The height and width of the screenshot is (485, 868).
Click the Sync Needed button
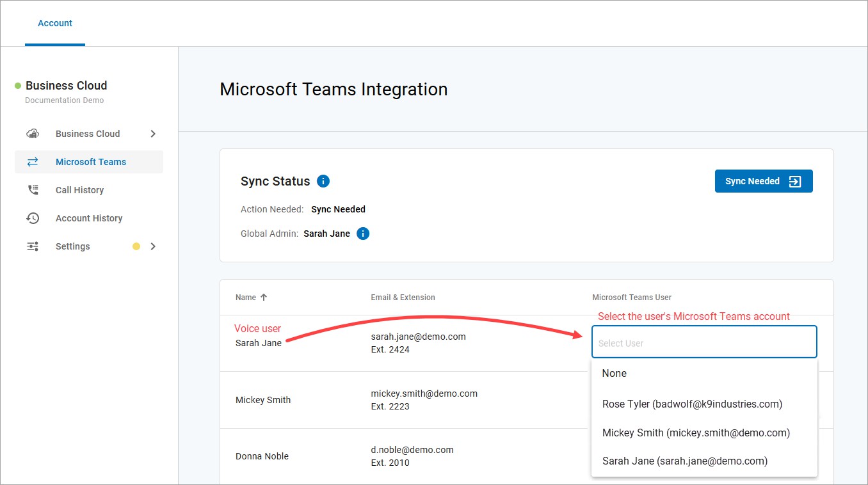(764, 181)
